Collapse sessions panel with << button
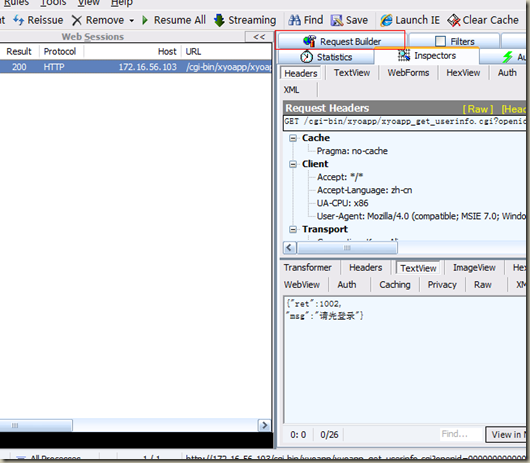Screen dimensions: 530x463 click(259, 36)
